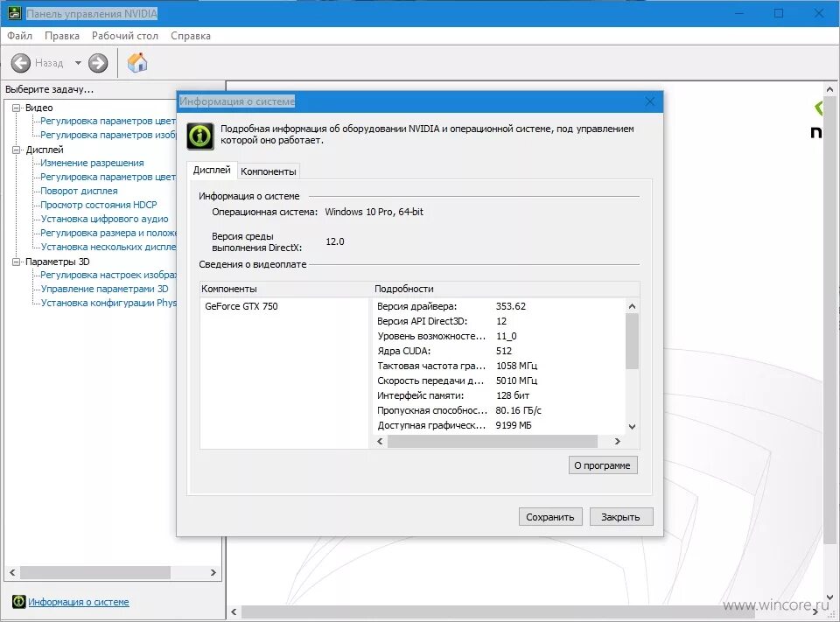
Task: Click the 5010 МГц data rate value
Action: pyautogui.click(x=516, y=381)
